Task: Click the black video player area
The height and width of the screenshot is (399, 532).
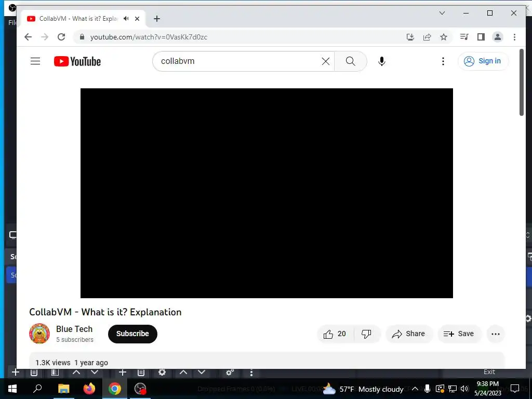Action: click(267, 193)
